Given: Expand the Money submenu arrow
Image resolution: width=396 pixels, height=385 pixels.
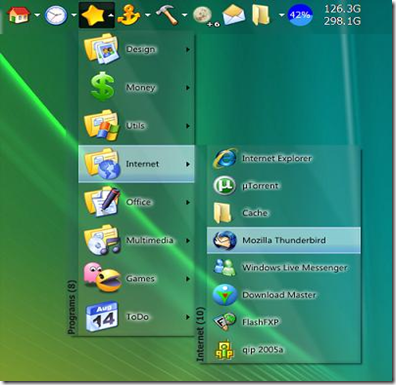Looking at the screenshot, I should pyautogui.click(x=188, y=88).
